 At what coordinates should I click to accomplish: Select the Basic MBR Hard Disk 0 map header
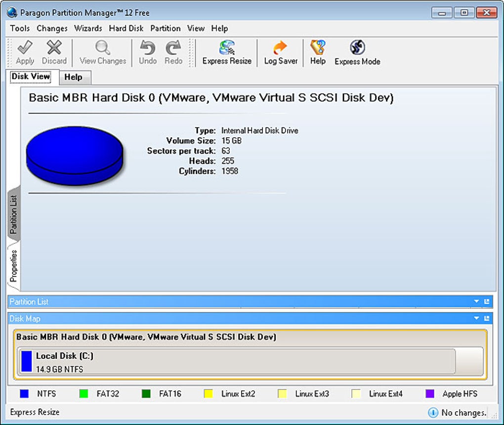(x=146, y=337)
